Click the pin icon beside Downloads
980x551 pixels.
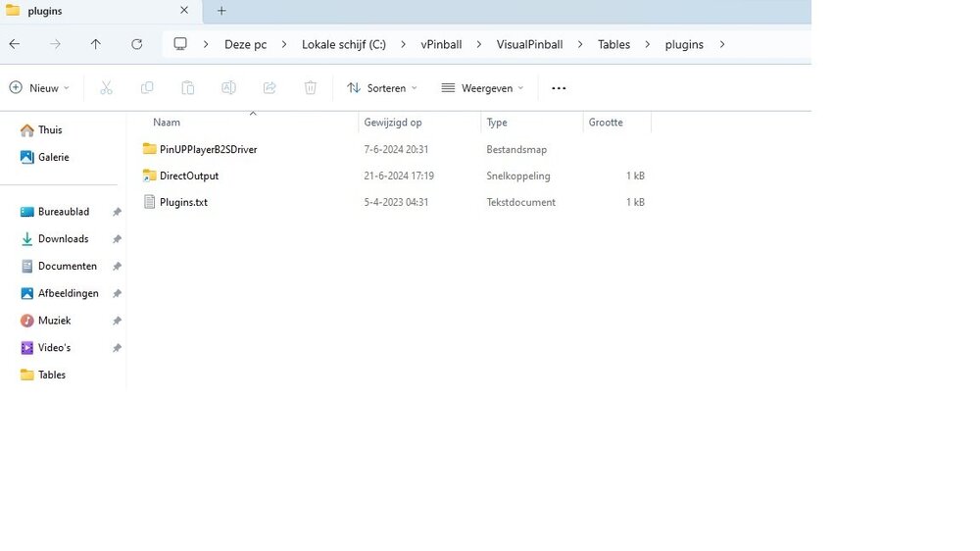[117, 239]
